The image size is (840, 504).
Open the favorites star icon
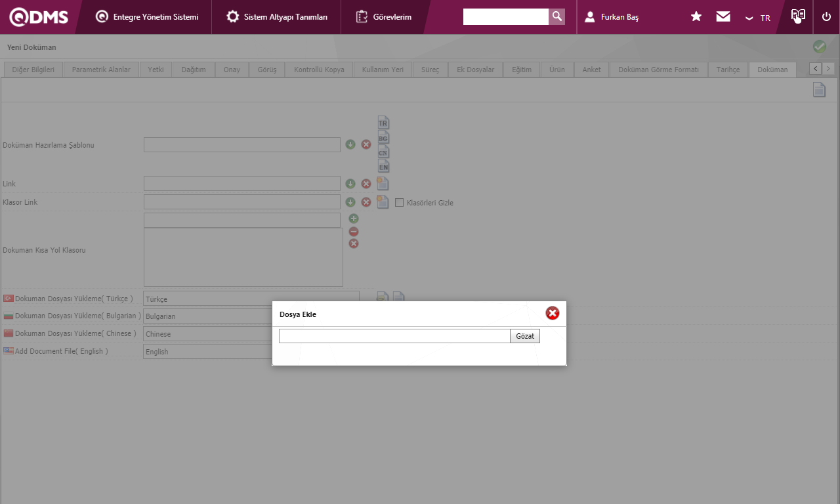click(x=696, y=16)
